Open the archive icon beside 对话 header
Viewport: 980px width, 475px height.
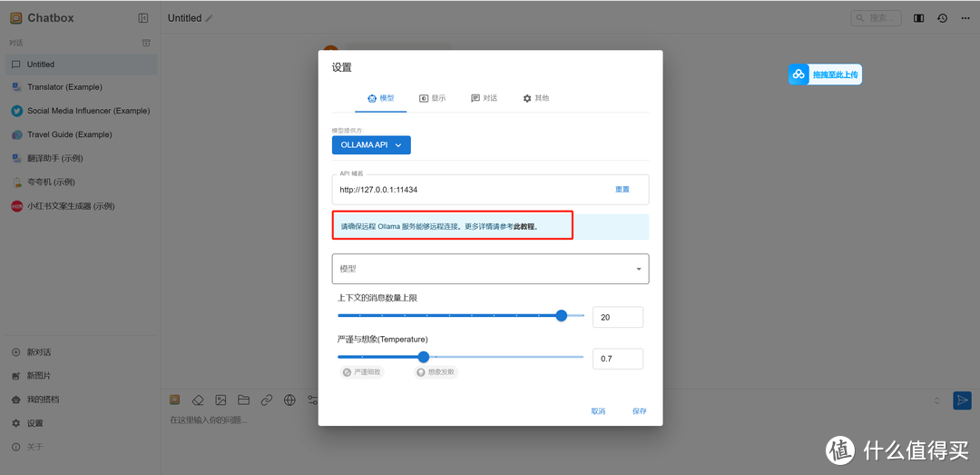pos(146,44)
